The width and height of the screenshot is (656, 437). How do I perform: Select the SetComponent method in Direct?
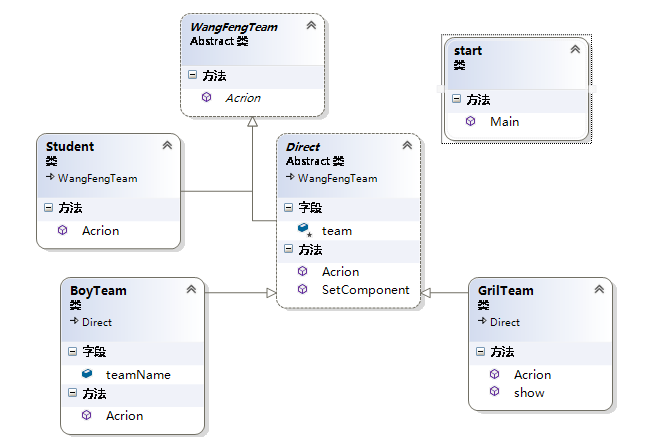point(366,290)
